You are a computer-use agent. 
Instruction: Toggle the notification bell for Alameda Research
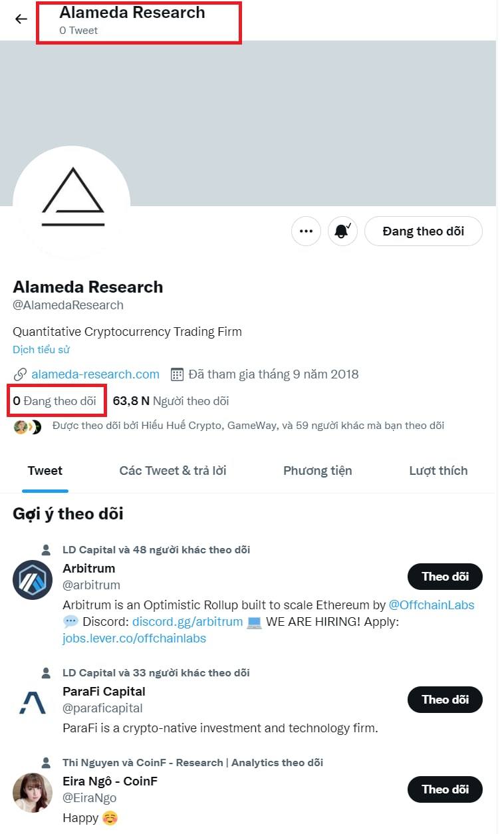point(343,231)
